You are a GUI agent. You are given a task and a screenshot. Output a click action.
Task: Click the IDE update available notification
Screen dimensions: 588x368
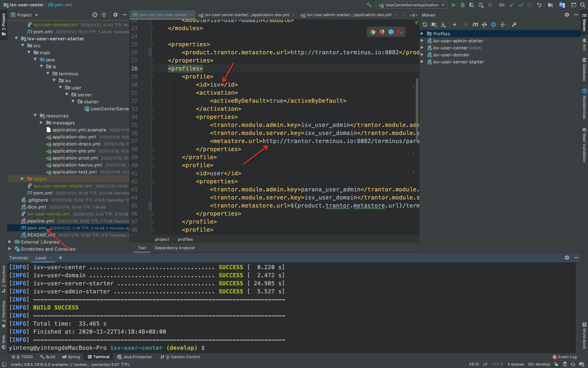(x=70, y=364)
